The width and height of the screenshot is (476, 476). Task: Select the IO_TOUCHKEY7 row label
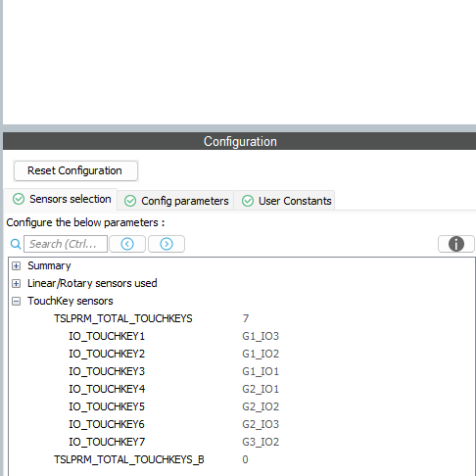(x=107, y=442)
